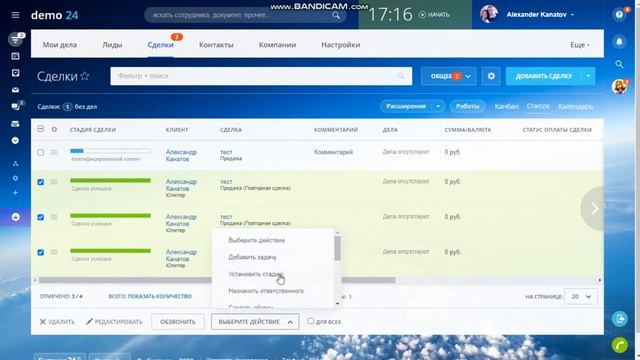Uncheck the fourth deal row checkbox
Viewport: 640px width, 360px height.
(x=40, y=252)
